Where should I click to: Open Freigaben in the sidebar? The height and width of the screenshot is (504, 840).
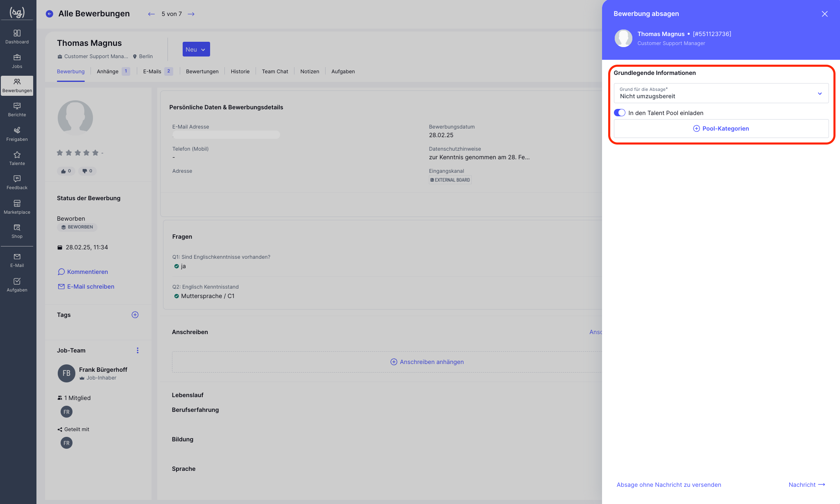click(x=17, y=134)
